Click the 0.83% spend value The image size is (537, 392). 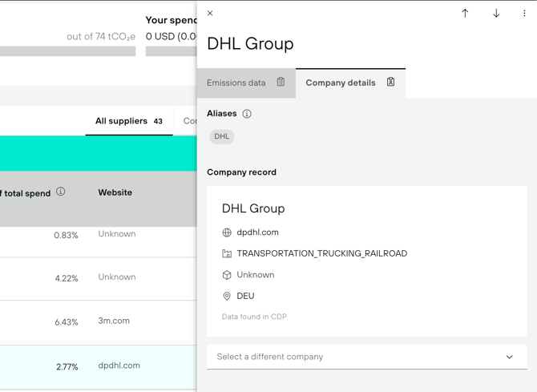point(66,236)
